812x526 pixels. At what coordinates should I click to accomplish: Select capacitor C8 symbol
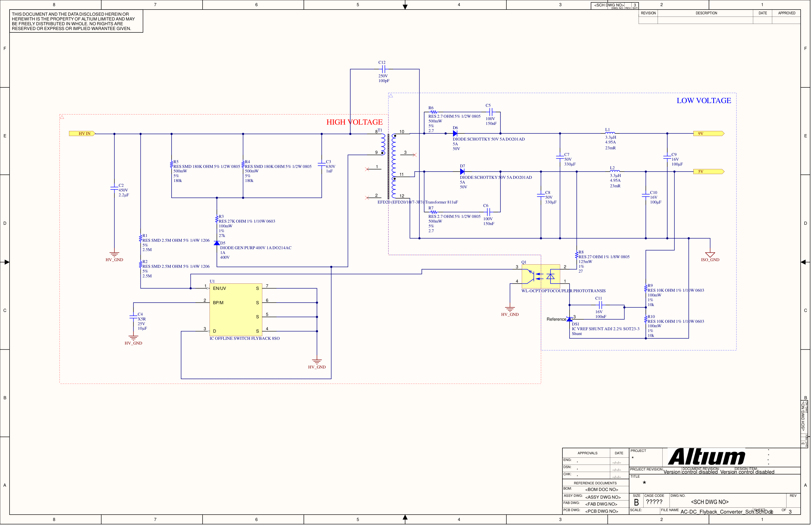[x=541, y=195]
